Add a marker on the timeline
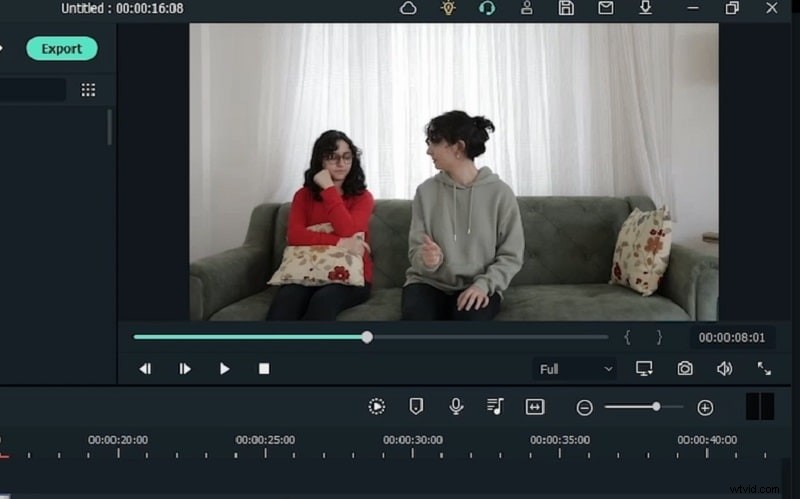800x499 pixels. click(416, 406)
